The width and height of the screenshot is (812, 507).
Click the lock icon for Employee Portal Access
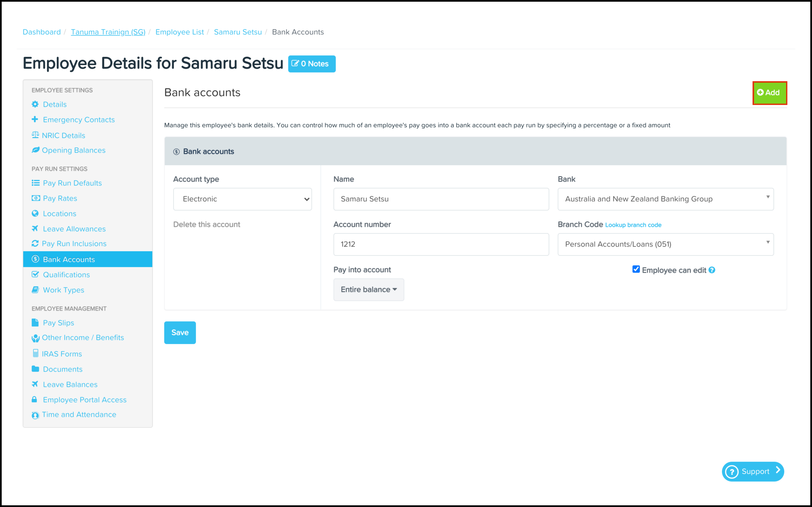point(34,399)
